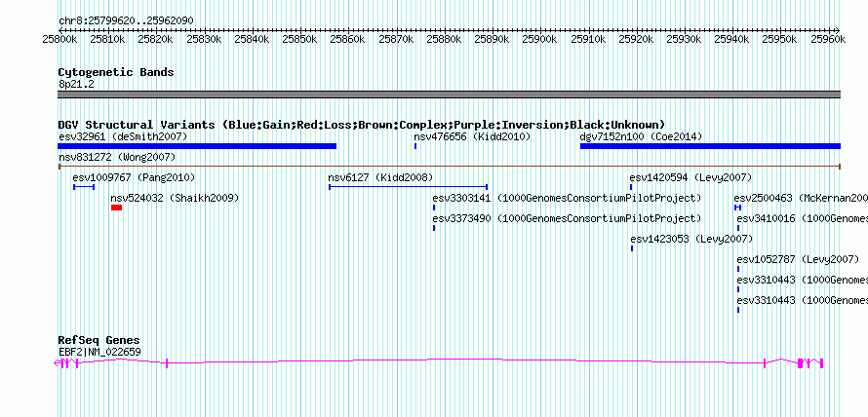Select the DGV Structural Variants track title

[x=362, y=125]
